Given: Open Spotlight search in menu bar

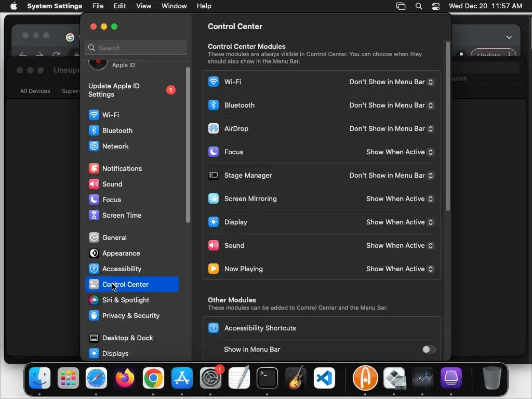Looking at the screenshot, I should [x=419, y=6].
